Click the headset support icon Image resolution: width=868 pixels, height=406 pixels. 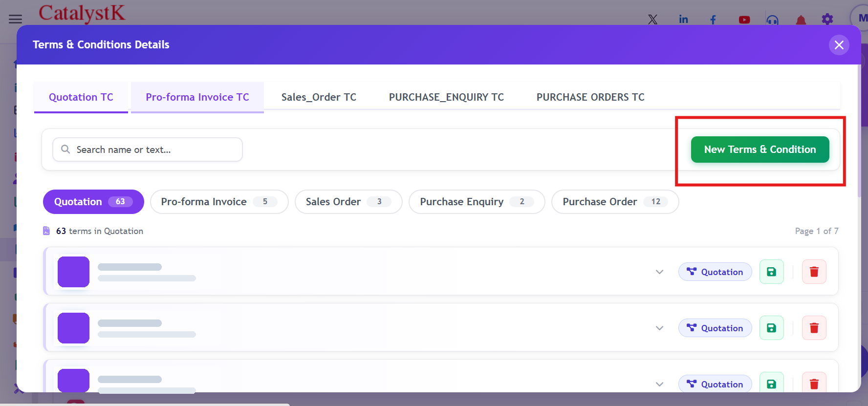(x=772, y=20)
